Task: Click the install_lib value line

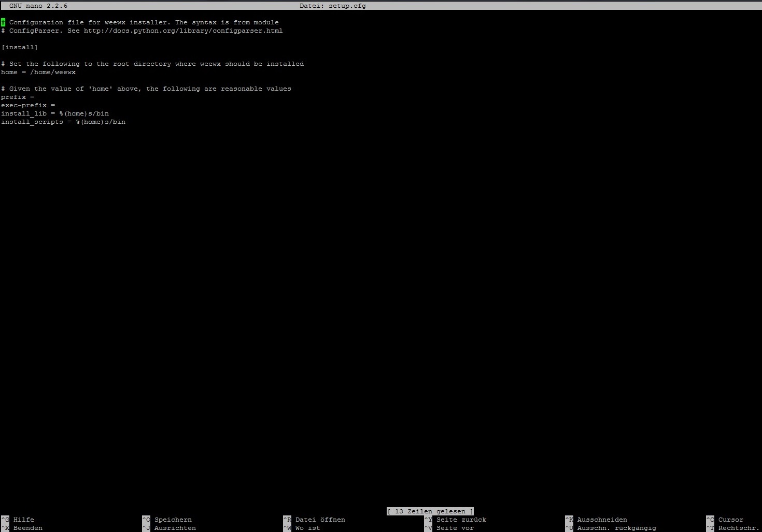Action: click(x=55, y=113)
